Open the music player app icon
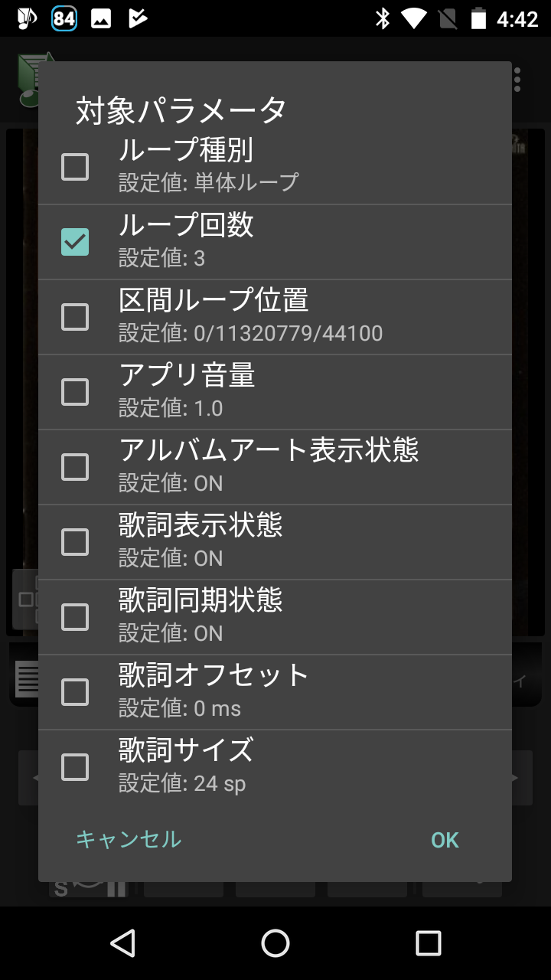Viewport: 551px width, 980px height. pos(31,80)
